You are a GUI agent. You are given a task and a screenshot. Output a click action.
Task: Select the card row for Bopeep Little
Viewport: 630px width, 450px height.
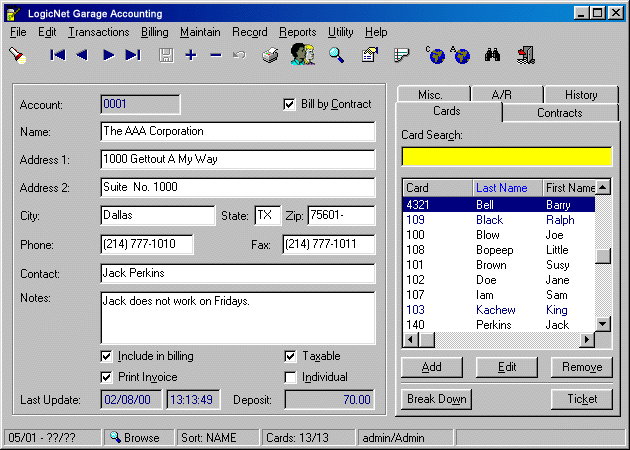(x=499, y=250)
